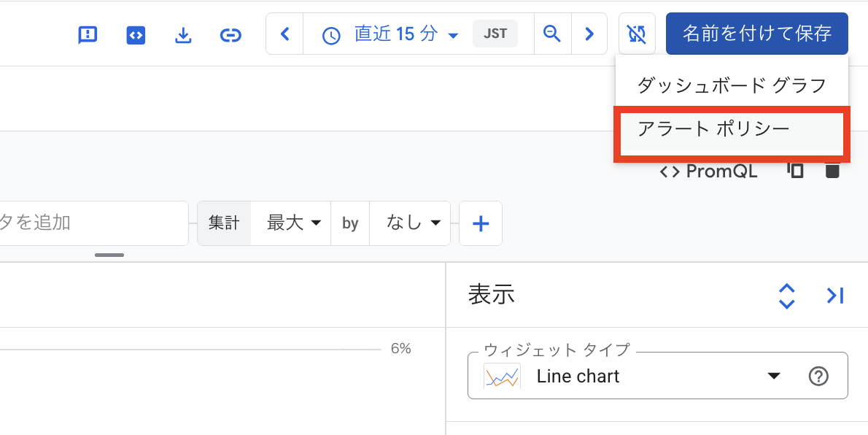This screenshot has width=868, height=435.
Task: Collapse the 表示 panel with the side arrow
Action: point(835,296)
